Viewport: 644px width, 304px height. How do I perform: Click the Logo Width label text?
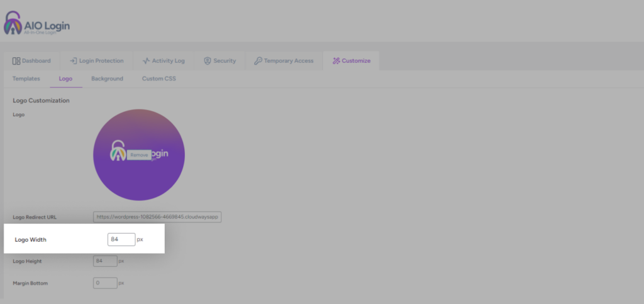[31, 239]
